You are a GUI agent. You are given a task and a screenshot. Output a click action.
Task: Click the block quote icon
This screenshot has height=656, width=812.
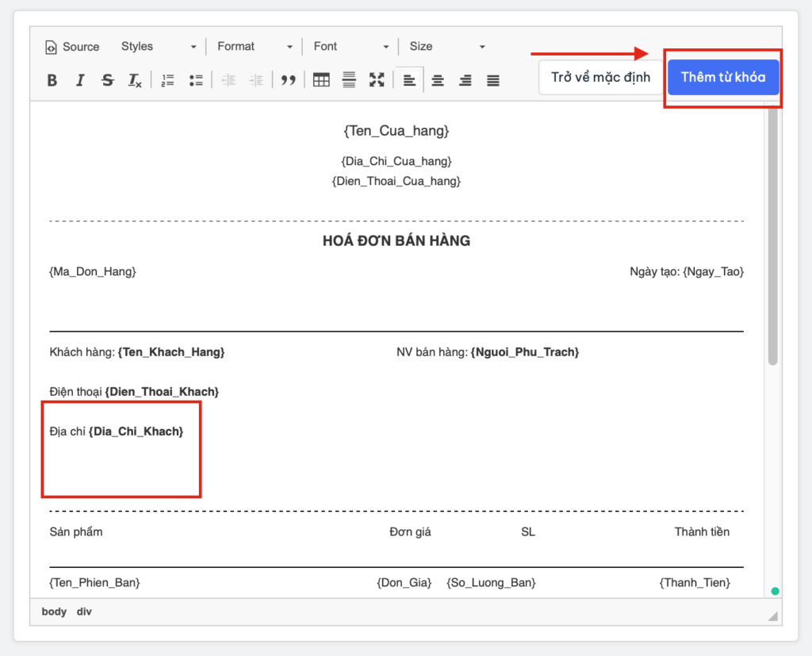point(289,80)
